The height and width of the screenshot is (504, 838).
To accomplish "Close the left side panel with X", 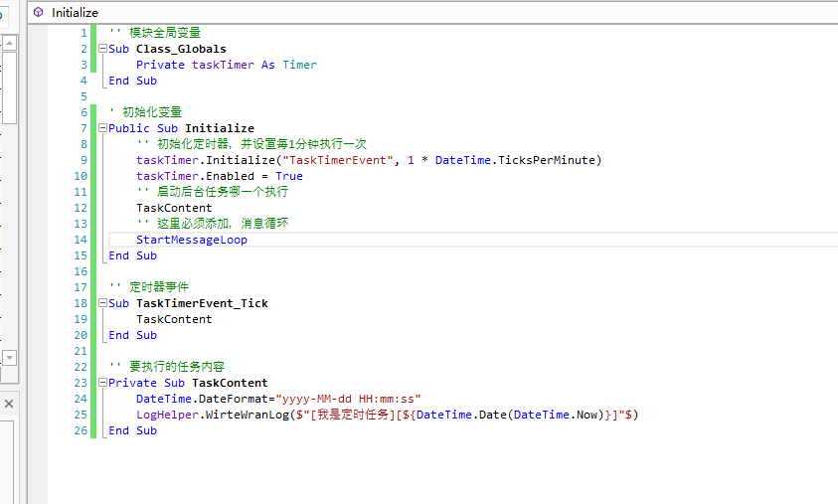I will click(x=9, y=404).
